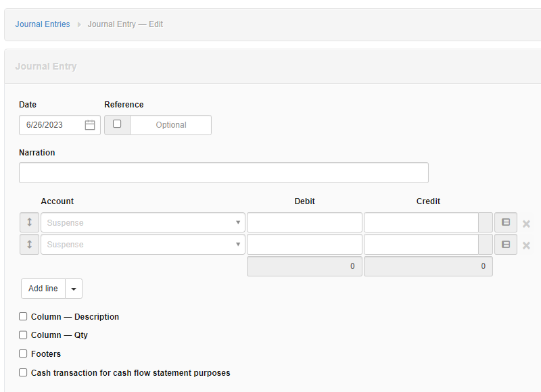Click the Add line button
Screen dimensions: 541x392
(43, 289)
